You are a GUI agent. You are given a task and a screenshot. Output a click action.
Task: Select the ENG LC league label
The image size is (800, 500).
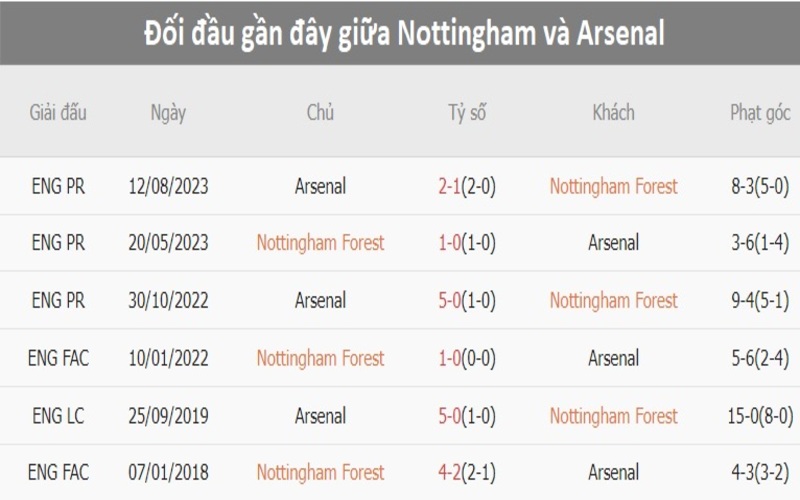pyautogui.click(x=59, y=415)
